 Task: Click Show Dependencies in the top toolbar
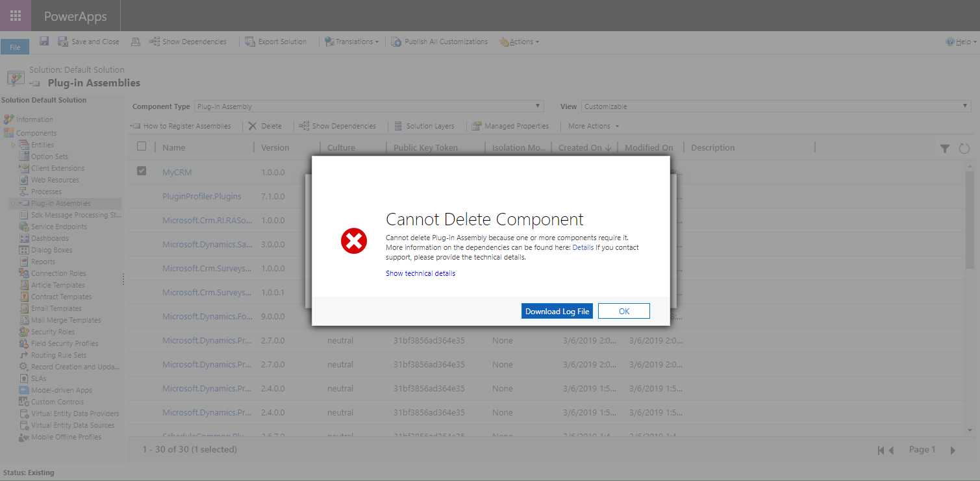point(188,42)
